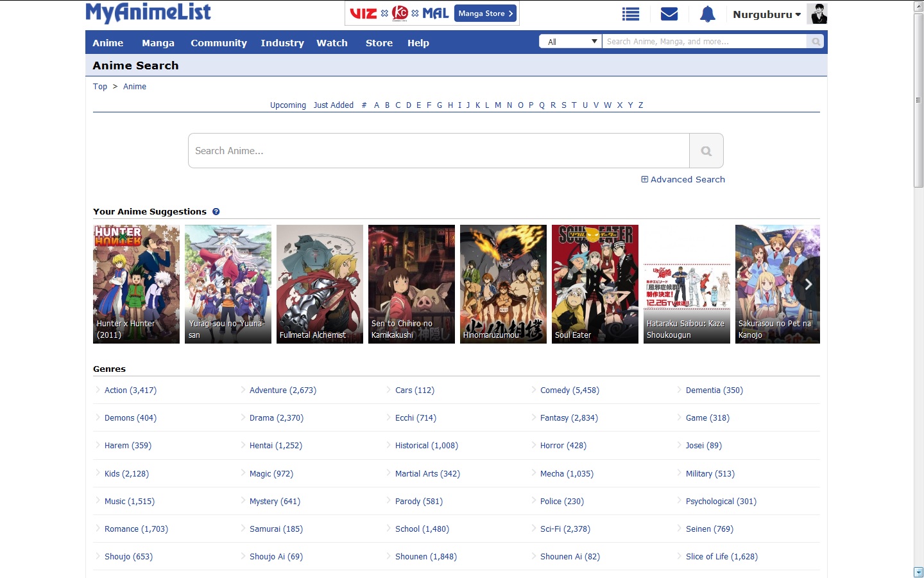Image resolution: width=924 pixels, height=578 pixels.
Task: Open the list icon in header
Action: click(631, 14)
